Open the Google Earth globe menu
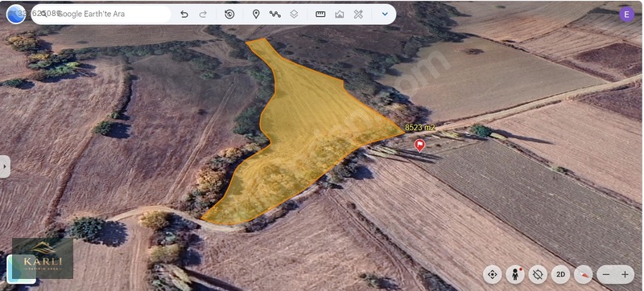Image resolution: width=644 pixels, height=291 pixels. [15, 14]
